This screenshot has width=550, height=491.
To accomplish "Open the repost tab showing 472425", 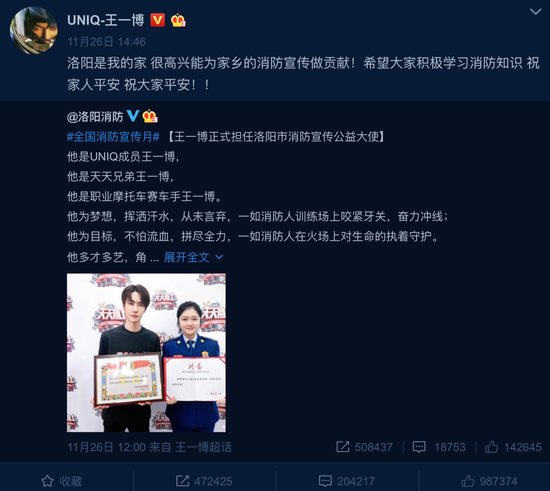I will click(204, 481).
